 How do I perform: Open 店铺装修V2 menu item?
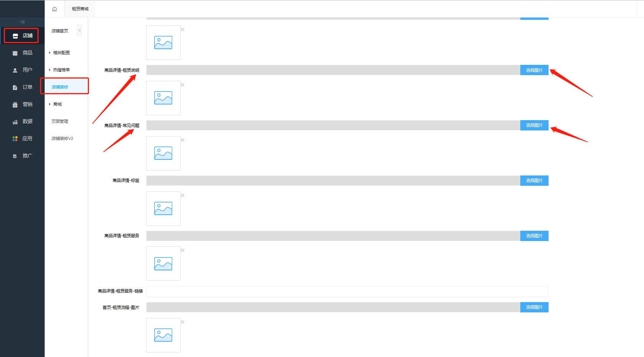pyautogui.click(x=62, y=139)
